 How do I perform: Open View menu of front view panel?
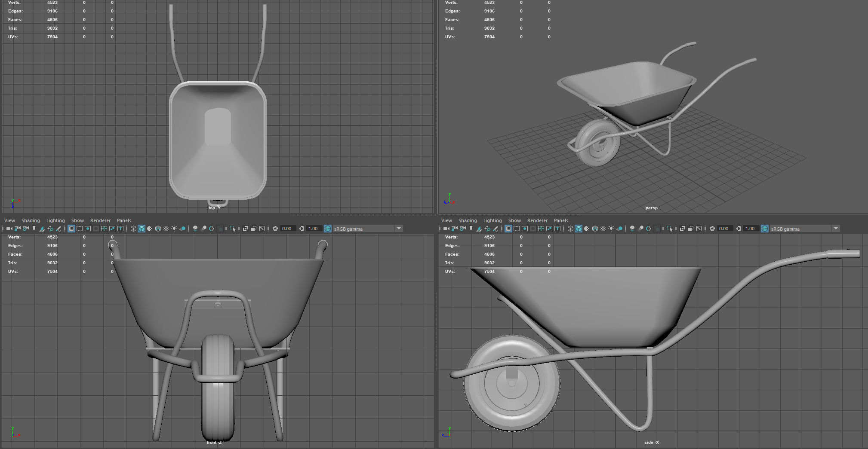tap(9, 220)
